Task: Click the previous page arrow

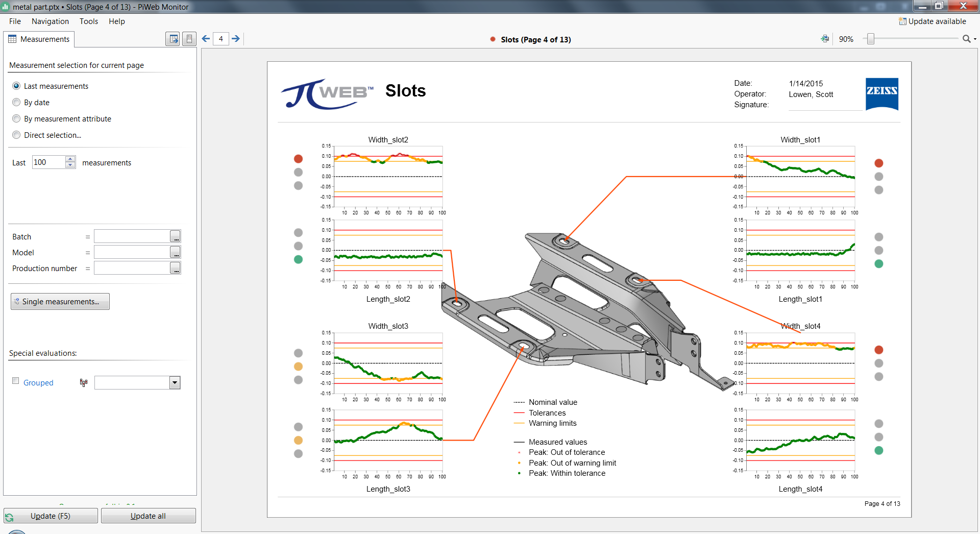Action: [205, 38]
